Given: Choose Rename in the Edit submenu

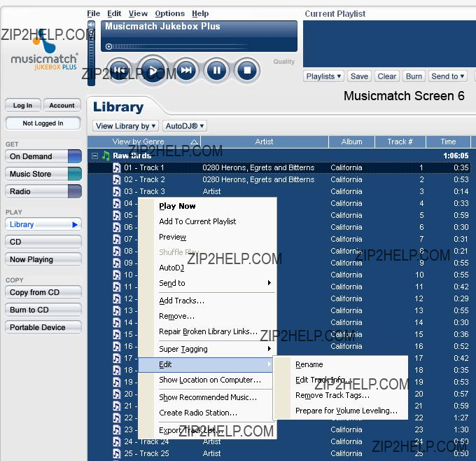Looking at the screenshot, I should [x=341, y=364].
